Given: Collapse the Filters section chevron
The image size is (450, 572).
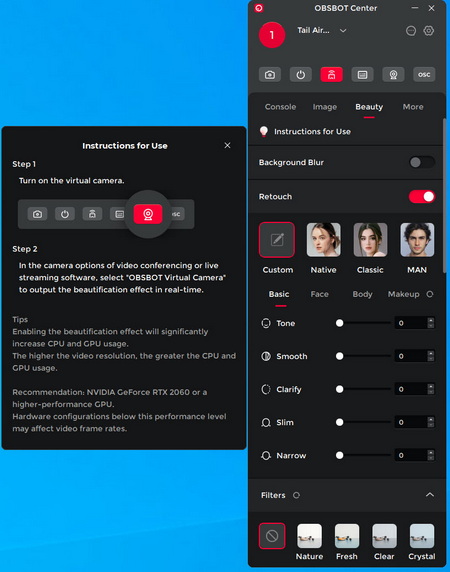Looking at the screenshot, I should coord(430,495).
